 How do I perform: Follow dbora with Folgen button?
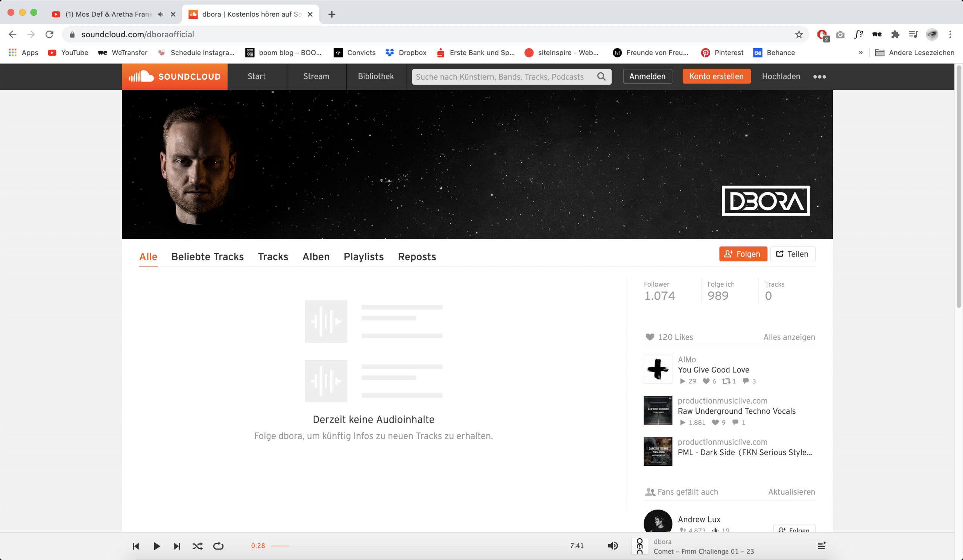pos(743,254)
